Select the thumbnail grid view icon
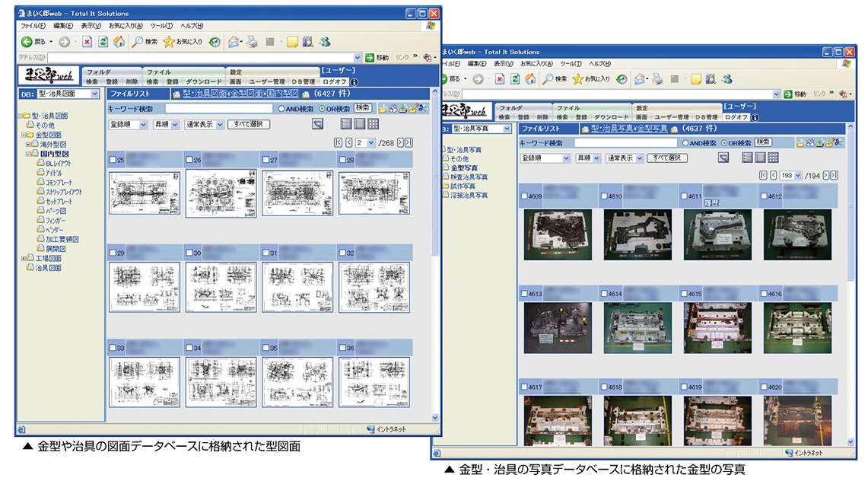The width and height of the screenshot is (868, 481). coord(373,124)
